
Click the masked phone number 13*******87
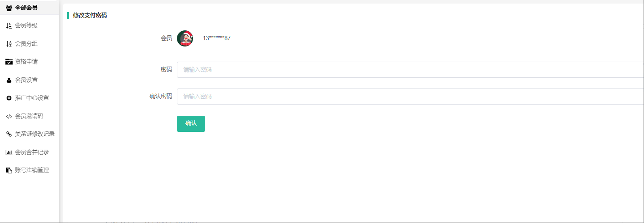click(217, 38)
